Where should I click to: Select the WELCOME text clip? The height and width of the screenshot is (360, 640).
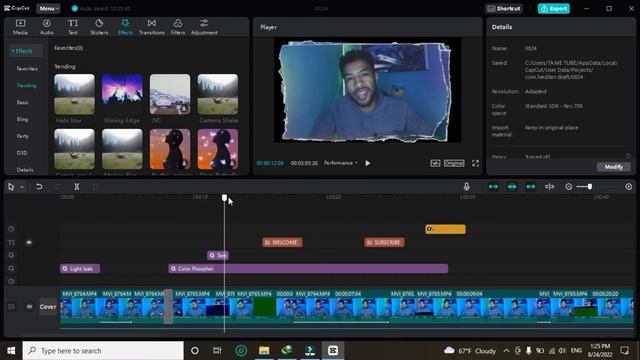pos(282,242)
